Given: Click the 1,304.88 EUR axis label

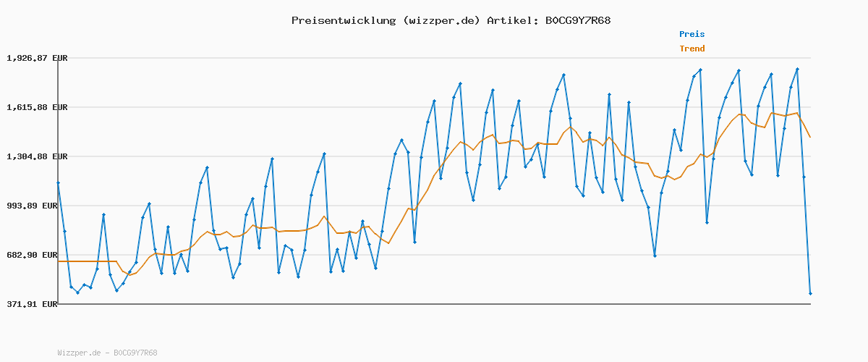Looking at the screenshot, I should 37,156.
